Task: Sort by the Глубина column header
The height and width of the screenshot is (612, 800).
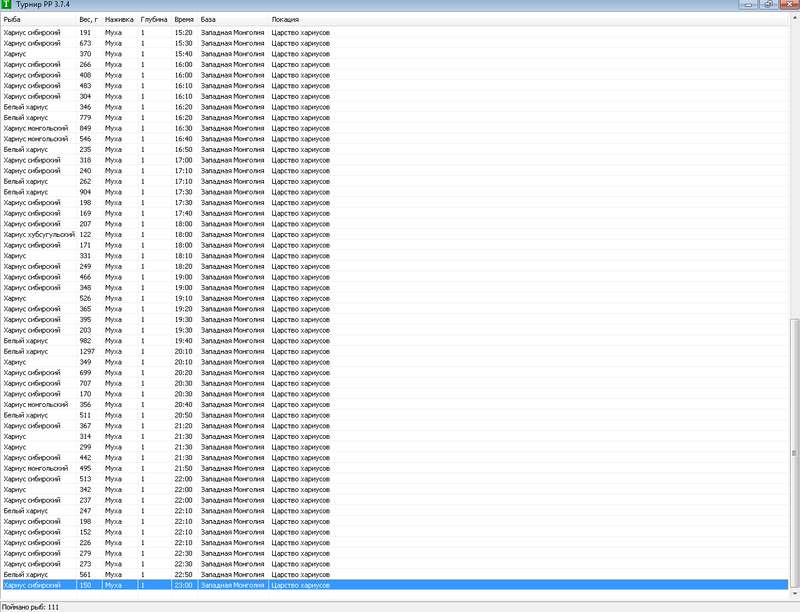Action: click(154, 19)
